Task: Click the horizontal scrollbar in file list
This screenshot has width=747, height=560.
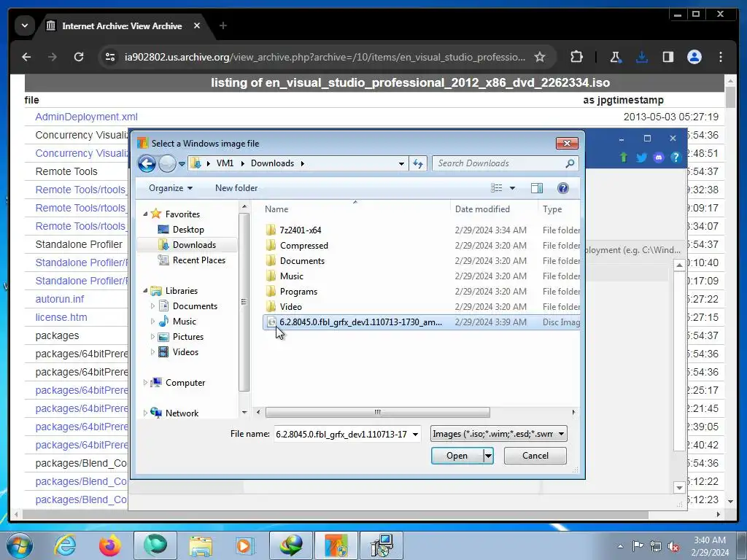Action: point(377,412)
